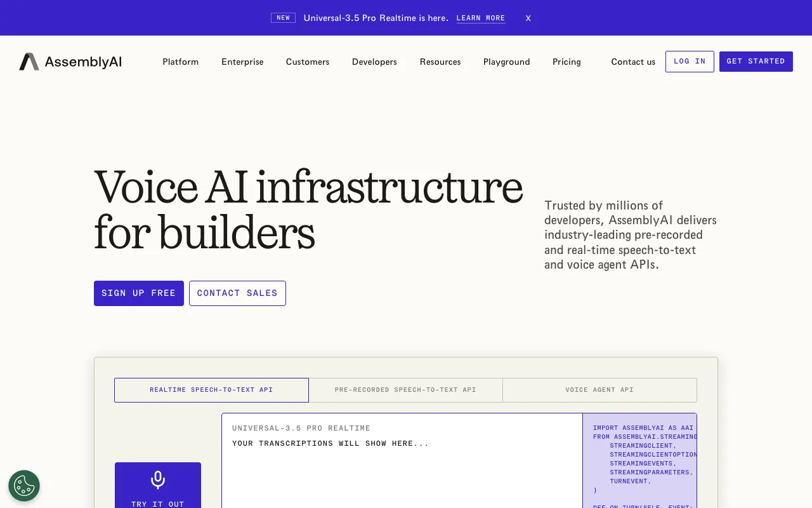
Task: Open cookie preferences icon
Action: coord(24,486)
